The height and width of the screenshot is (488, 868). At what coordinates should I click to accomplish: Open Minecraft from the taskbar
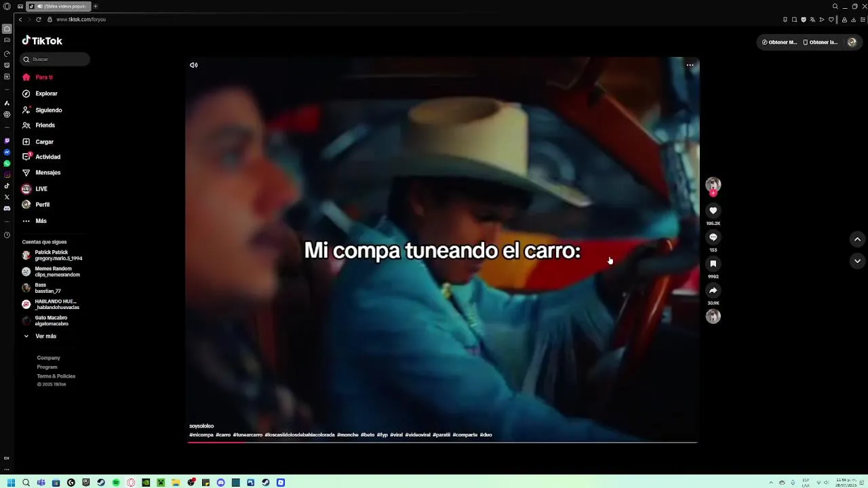pos(161,483)
